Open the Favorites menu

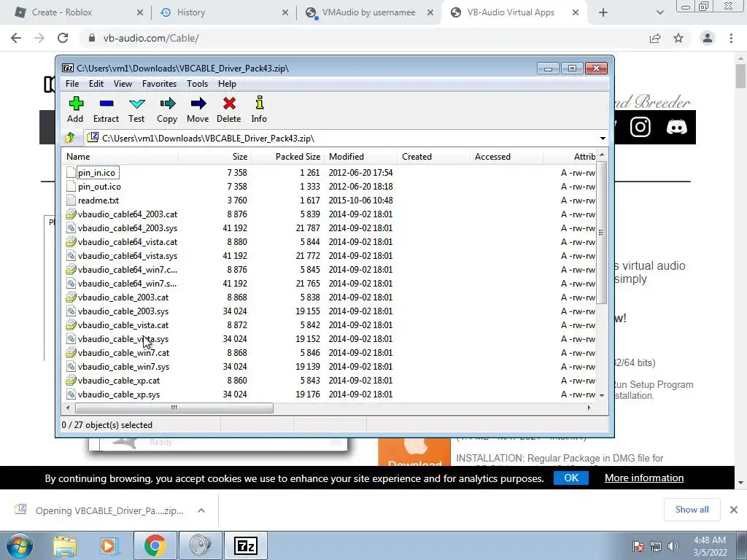[160, 84]
